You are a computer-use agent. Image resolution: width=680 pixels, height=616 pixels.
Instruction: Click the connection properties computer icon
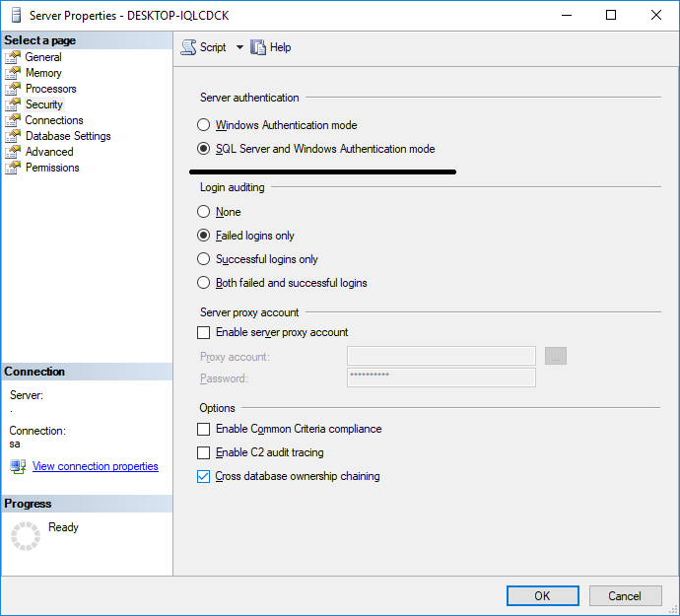click(18, 467)
